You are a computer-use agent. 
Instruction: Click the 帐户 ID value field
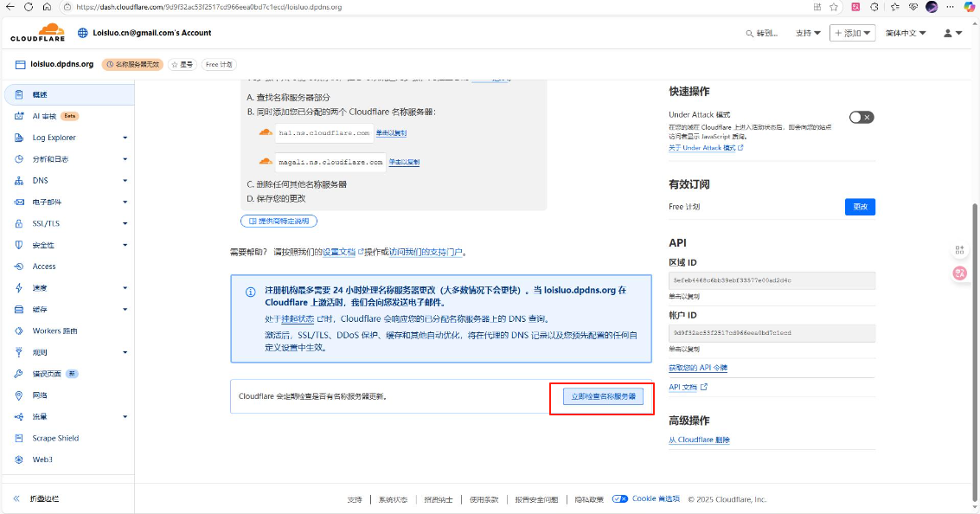click(772, 332)
